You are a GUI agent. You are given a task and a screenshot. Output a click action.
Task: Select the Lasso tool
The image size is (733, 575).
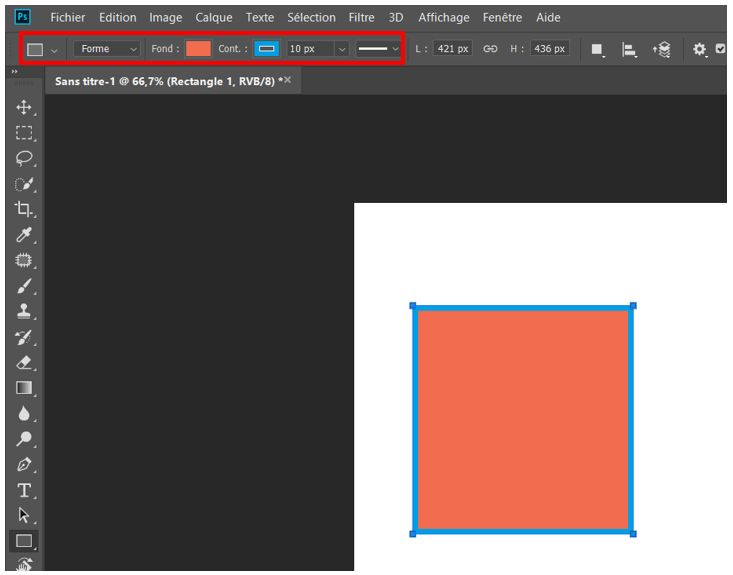(24, 158)
